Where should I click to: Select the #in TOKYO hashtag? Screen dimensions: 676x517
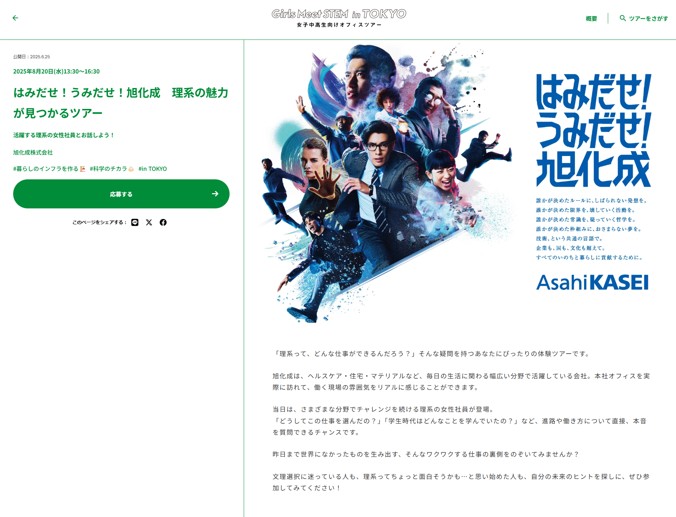[153, 169]
